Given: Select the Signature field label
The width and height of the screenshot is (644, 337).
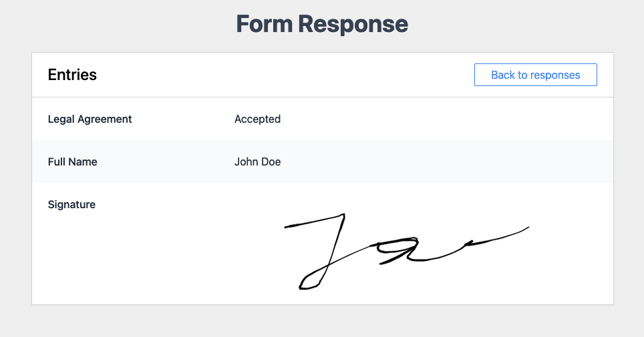Looking at the screenshot, I should coord(72,204).
